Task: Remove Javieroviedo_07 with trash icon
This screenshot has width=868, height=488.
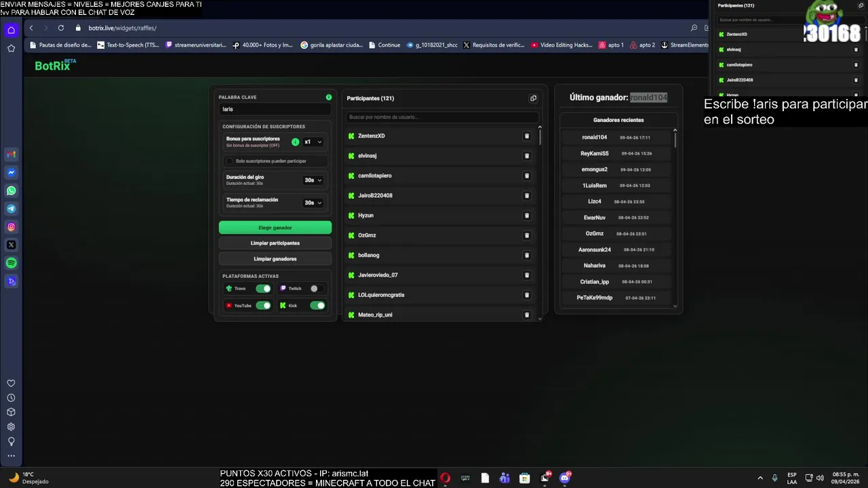Action: 527,275
